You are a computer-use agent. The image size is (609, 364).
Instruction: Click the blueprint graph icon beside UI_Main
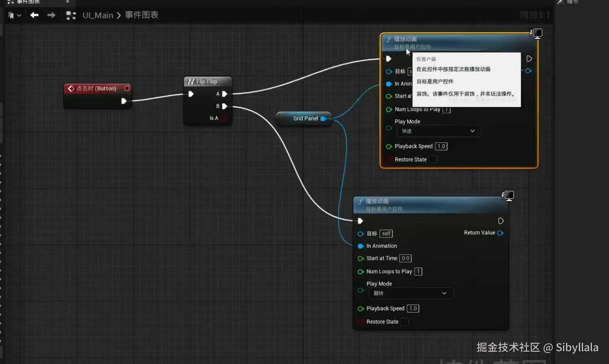point(71,15)
